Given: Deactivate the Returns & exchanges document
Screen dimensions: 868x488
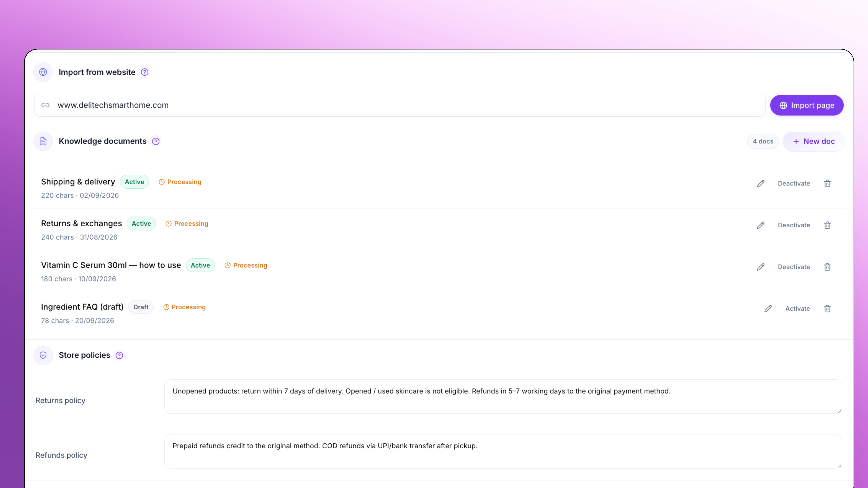Looking at the screenshot, I should pos(794,225).
